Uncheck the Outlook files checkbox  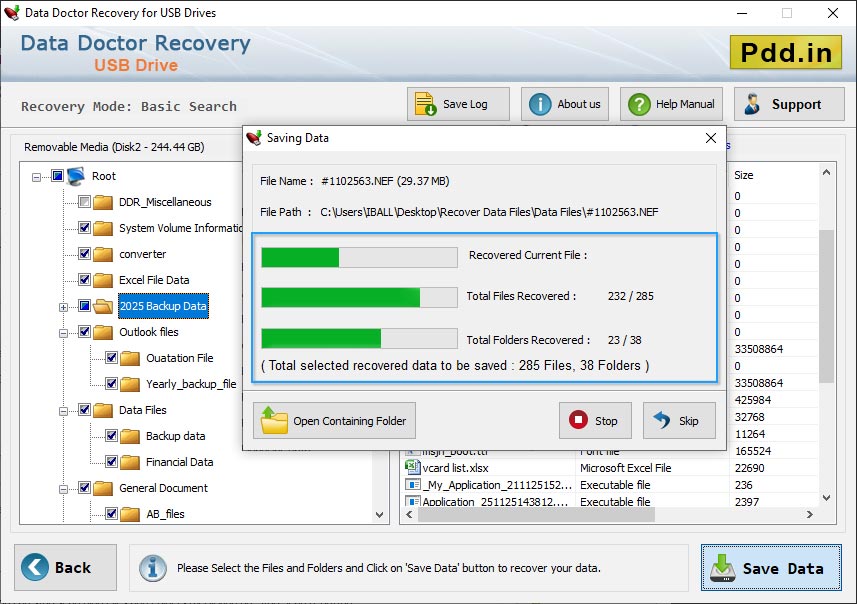(x=84, y=331)
